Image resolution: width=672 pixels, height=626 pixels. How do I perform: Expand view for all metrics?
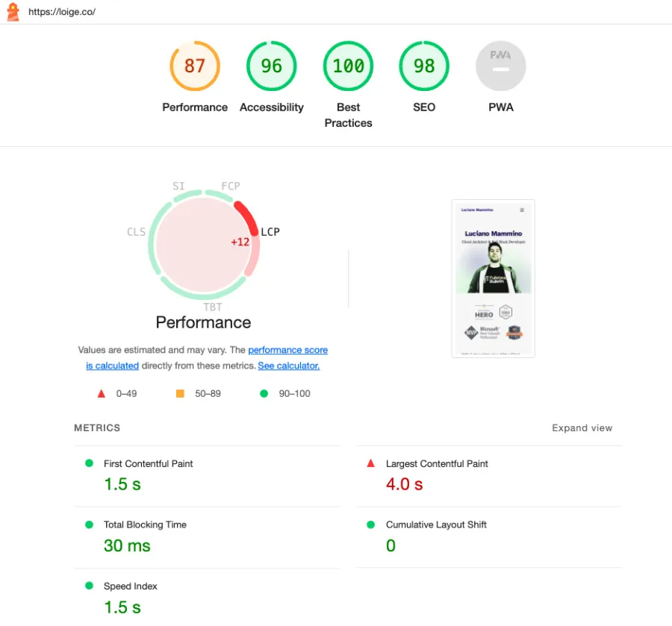[x=582, y=428]
